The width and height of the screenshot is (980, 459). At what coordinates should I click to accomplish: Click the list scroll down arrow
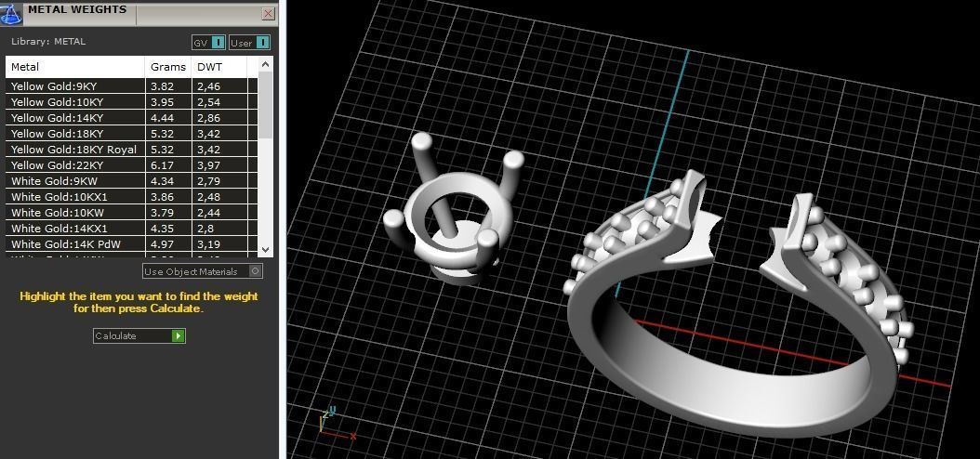pyautogui.click(x=265, y=249)
